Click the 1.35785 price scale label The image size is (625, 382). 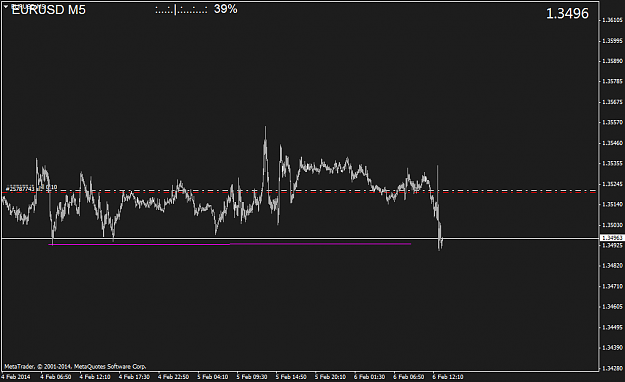pyautogui.click(x=612, y=81)
